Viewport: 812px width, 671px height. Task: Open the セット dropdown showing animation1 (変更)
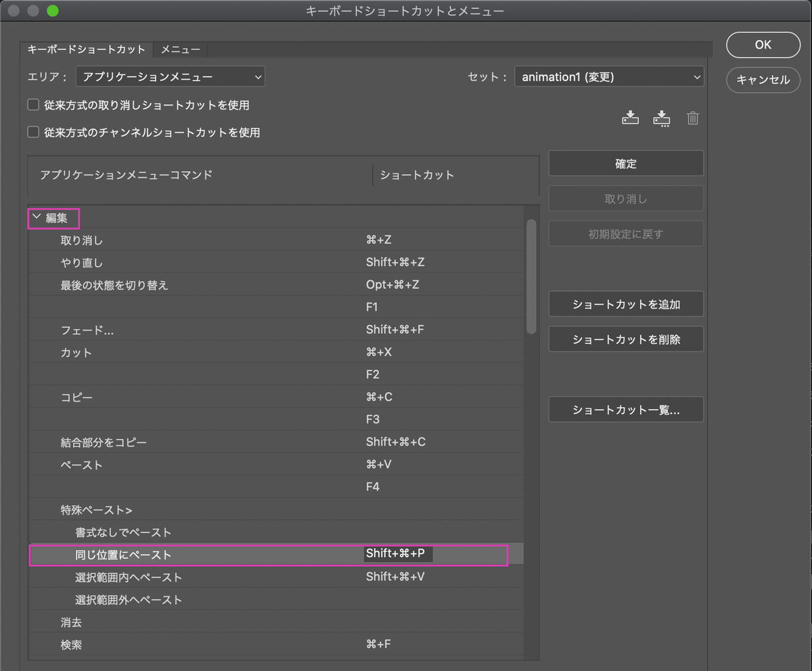click(x=609, y=77)
